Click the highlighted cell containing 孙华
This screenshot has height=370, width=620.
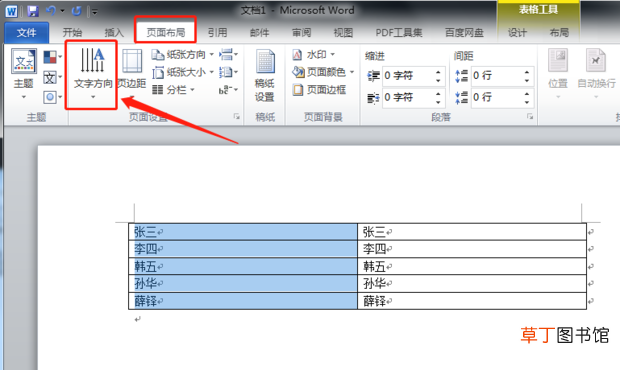click(243, 283)
